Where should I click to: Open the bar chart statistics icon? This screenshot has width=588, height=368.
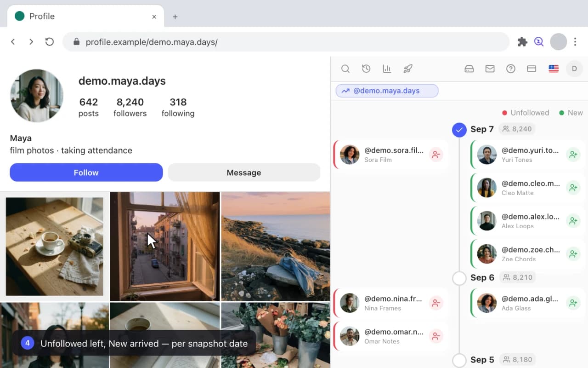click(387, 69)
